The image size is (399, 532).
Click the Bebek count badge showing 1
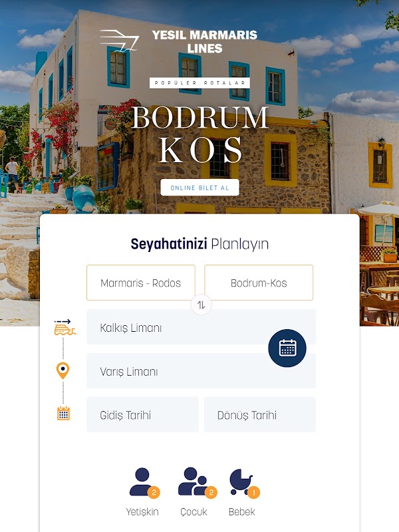[x=254, y=492]
